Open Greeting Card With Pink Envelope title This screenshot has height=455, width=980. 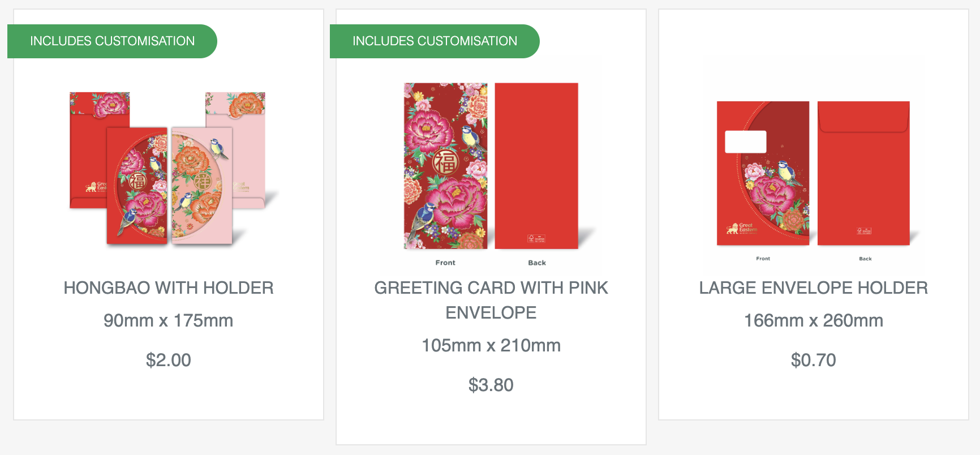[491, 300]
